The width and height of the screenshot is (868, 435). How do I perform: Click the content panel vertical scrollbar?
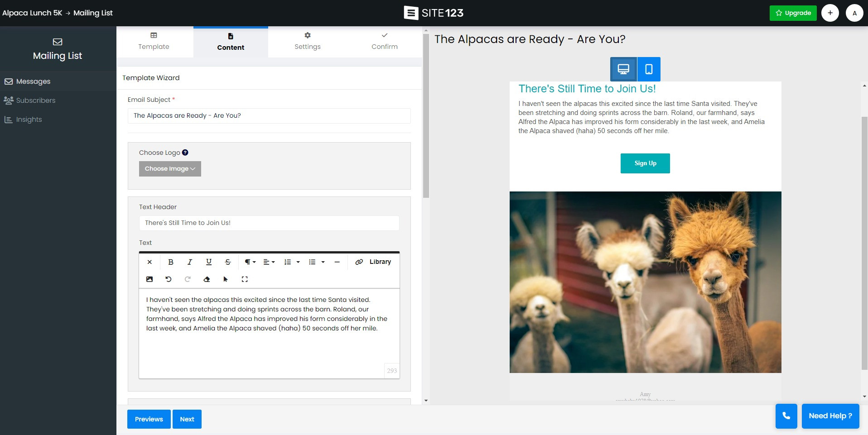tap(426, 116)
